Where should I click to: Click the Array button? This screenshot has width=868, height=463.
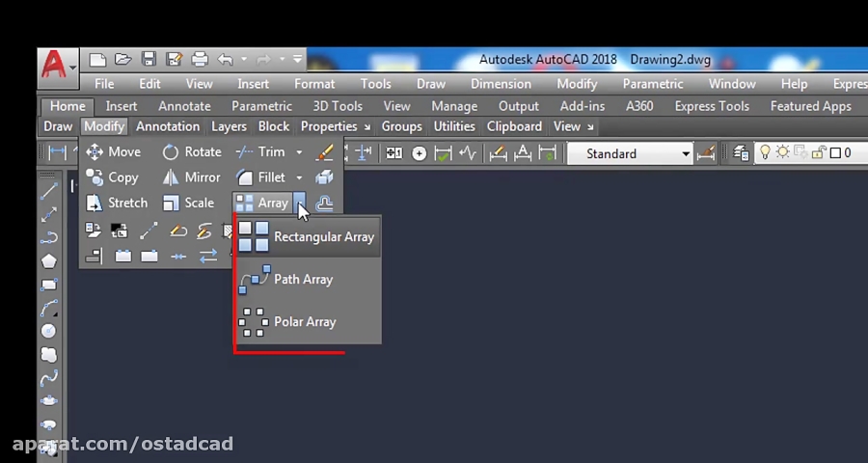pos(262,204)
